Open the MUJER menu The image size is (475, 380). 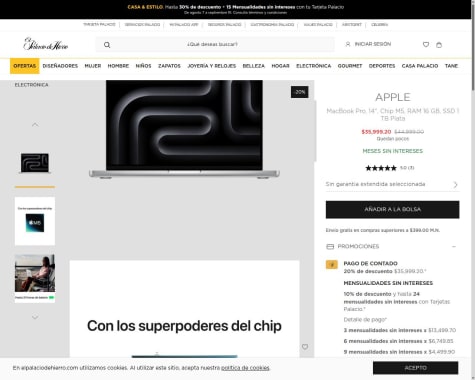pyautogui.click(x=93, y=66)
